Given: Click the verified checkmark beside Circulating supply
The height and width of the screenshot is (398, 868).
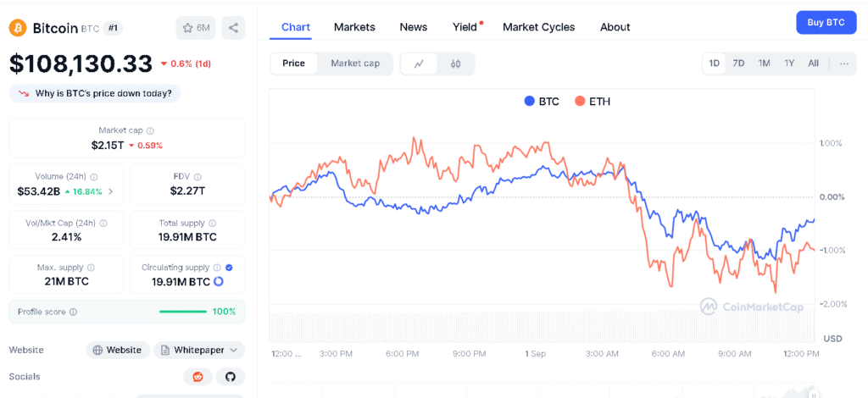Looking at the screenshot, I should [x=229, y=268].
